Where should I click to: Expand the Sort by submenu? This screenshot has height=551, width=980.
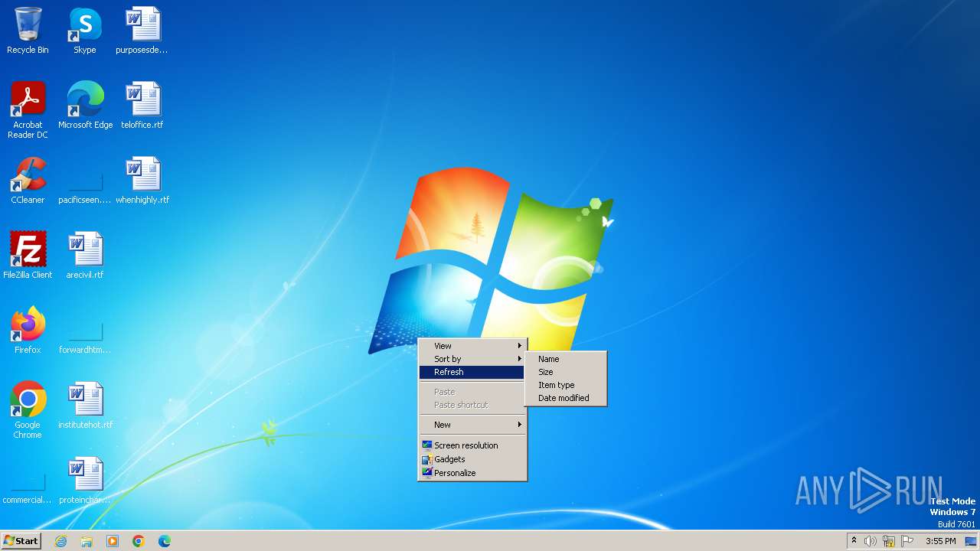472,359
